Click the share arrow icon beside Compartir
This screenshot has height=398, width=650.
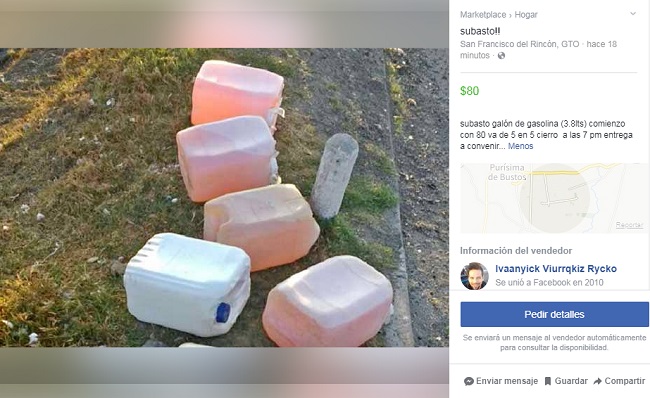pos(597,381)
